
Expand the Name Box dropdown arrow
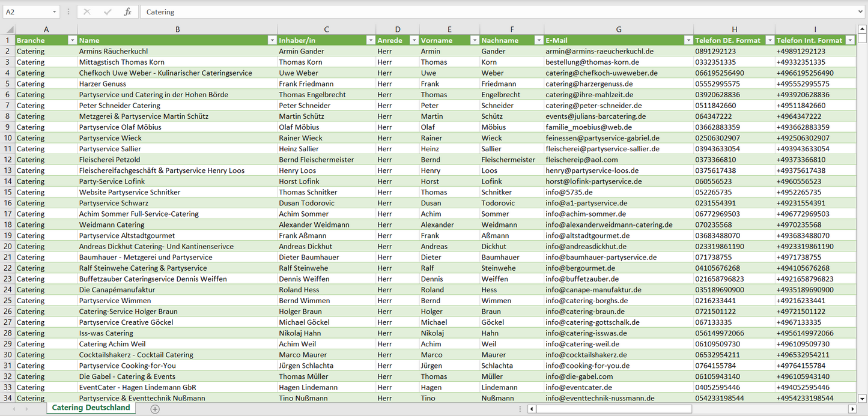[54, 12]
